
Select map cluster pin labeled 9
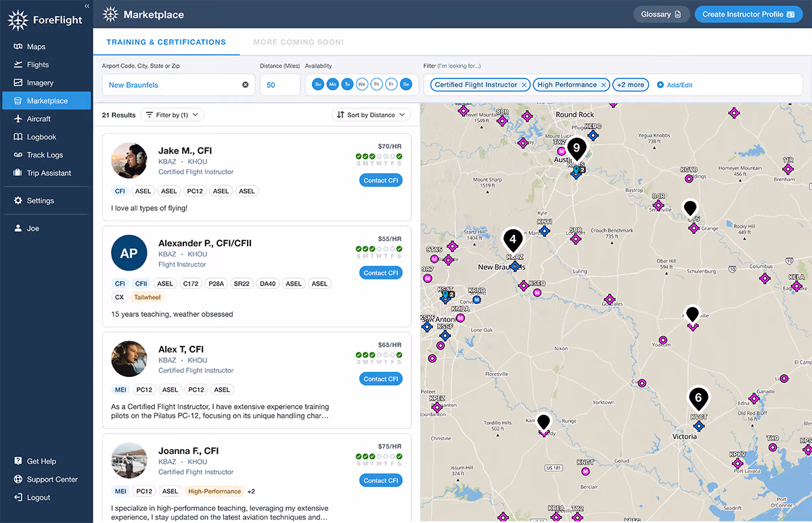(x=577, y=147)
